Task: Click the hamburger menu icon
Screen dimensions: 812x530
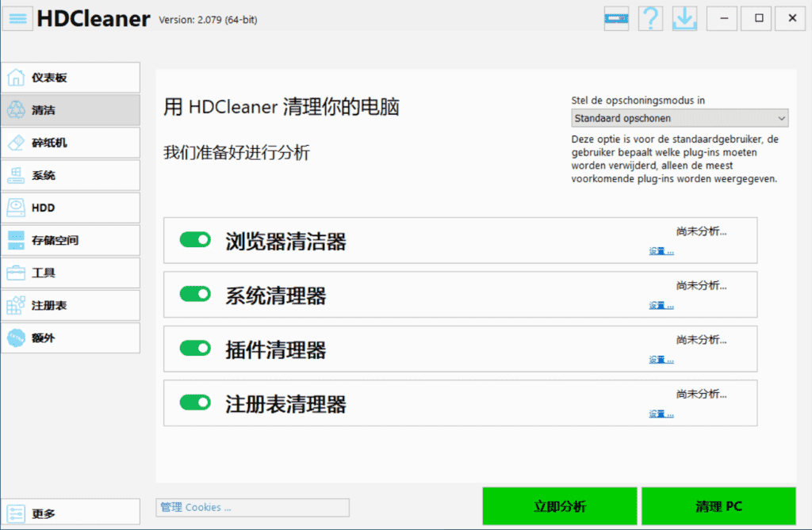Action: 17,17
